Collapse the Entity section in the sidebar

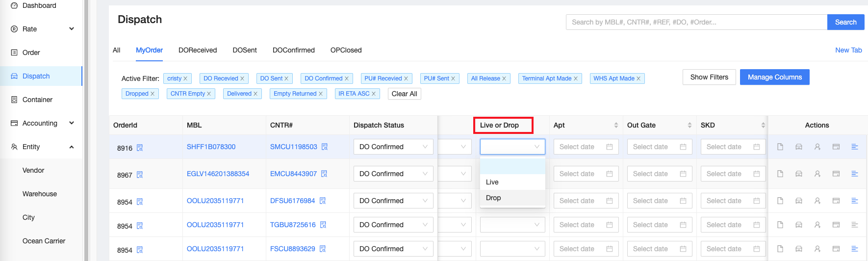(x=72, y=147)
